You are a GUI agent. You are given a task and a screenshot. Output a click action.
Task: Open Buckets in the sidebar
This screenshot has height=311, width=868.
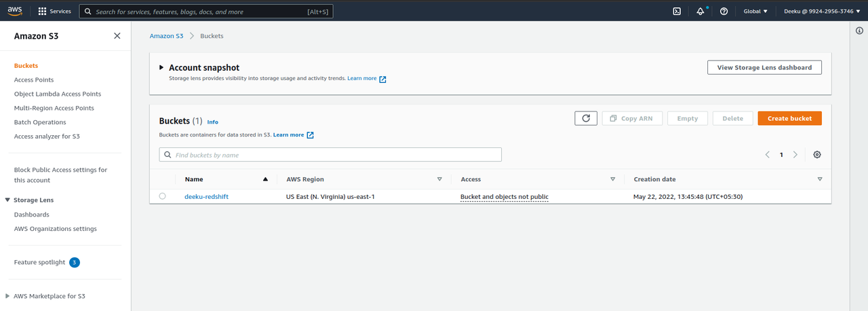click(x=26, y=66)
